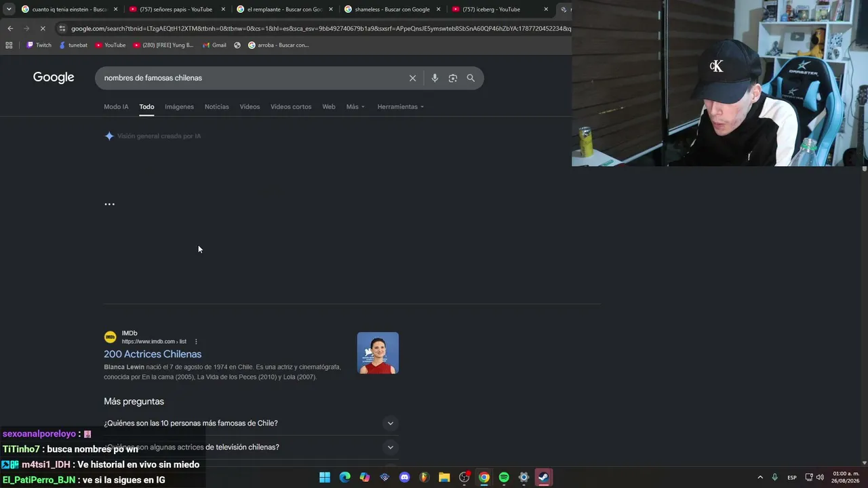This screenshot has width=868, height=488.
Task: Open the Twitch bookmark
Action: pyautogui.click(x=39, y=45)
